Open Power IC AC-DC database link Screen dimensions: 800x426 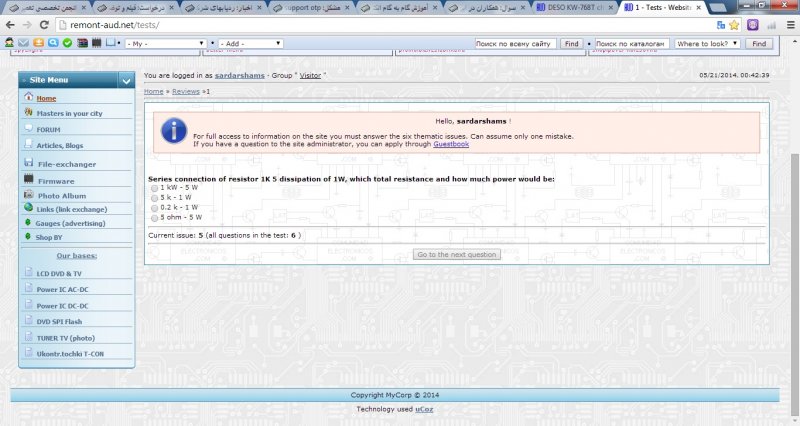pyautogui.click(x=62, y=289)
